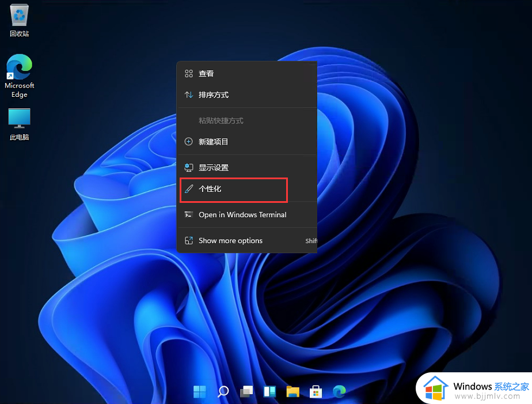
Task: Click the brush icon beside 个性化
Action: (x=189, y=189)
